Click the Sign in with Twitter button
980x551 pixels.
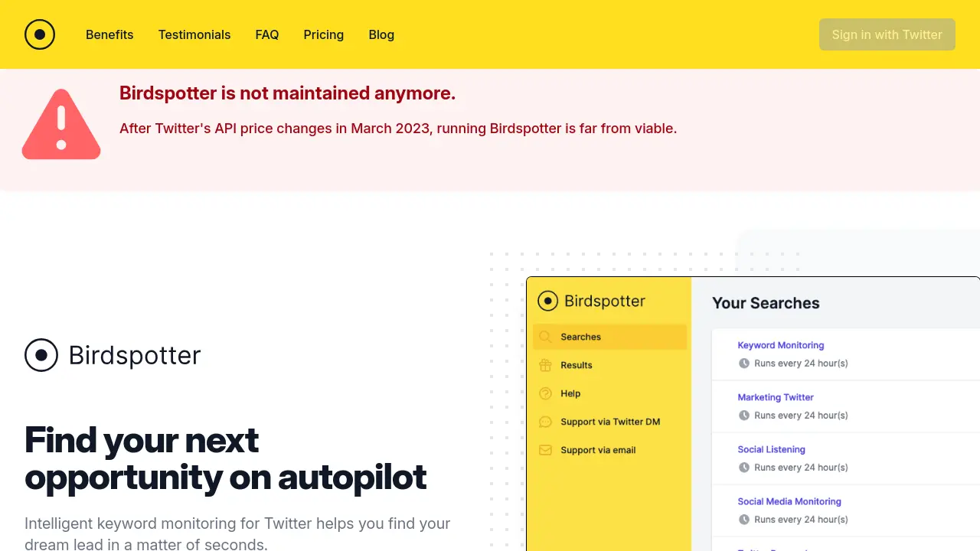pyautogui.click(x=887, y=34)
